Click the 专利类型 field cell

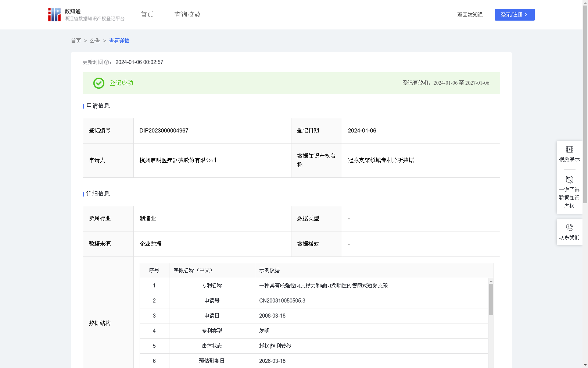(212, 331)
